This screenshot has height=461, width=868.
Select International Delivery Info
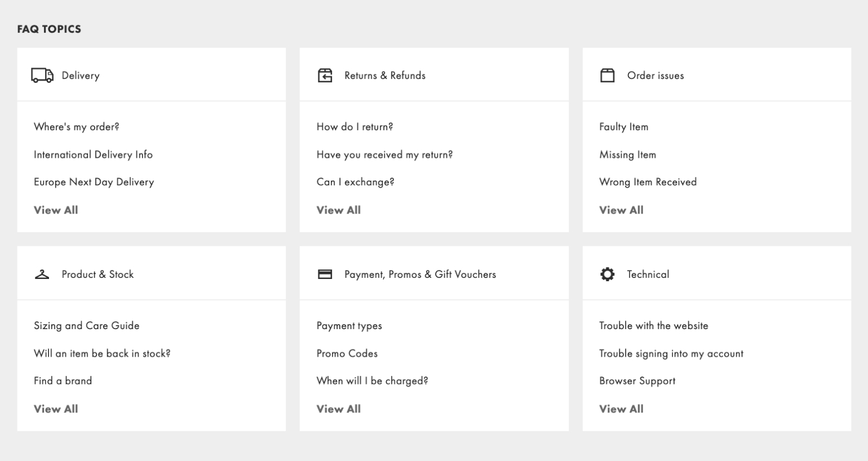click(x=93, y=154)
